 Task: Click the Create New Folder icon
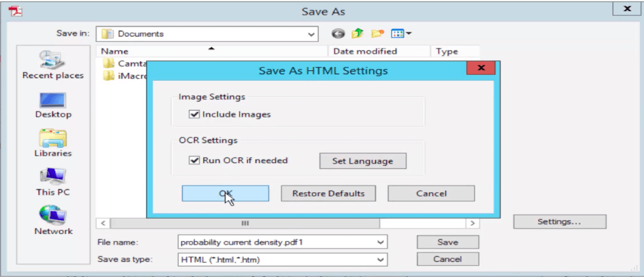(378, 33)
